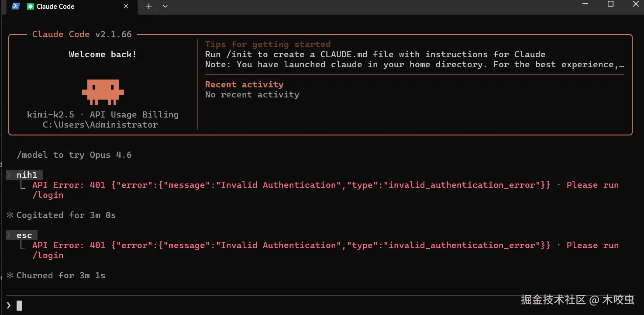Click '/login' under the second API error
Image resolution: width=644 pixels, height=315 pixels.
click(x=48, y=255)
